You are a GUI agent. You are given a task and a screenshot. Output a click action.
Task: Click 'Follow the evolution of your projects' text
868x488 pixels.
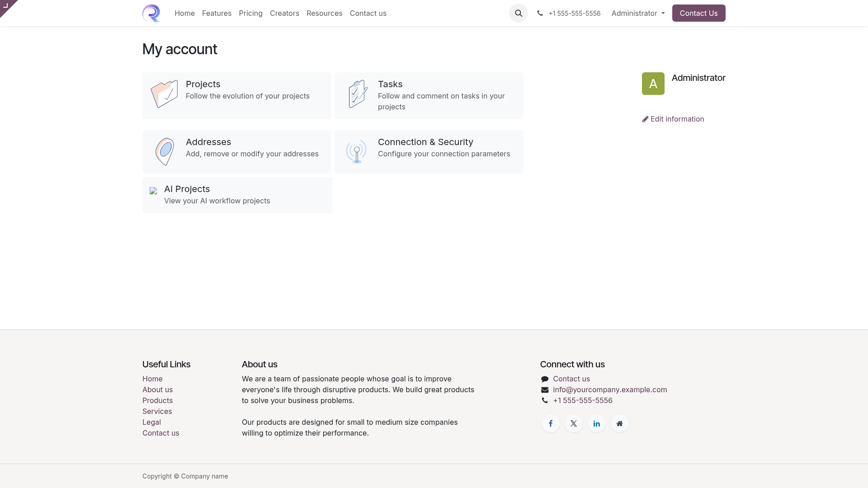(248, 96)
